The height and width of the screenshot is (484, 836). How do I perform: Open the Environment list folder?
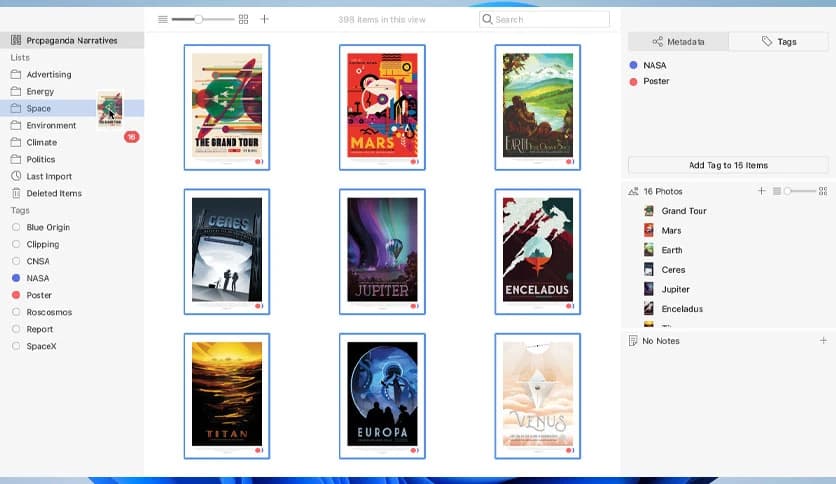[x=72, y=125]
